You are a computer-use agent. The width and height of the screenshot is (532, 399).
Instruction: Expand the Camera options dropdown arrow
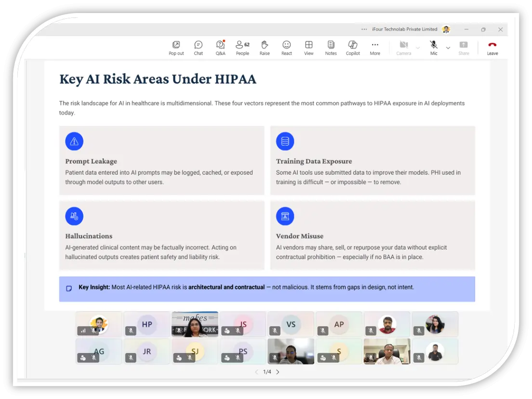coord(418,48)
